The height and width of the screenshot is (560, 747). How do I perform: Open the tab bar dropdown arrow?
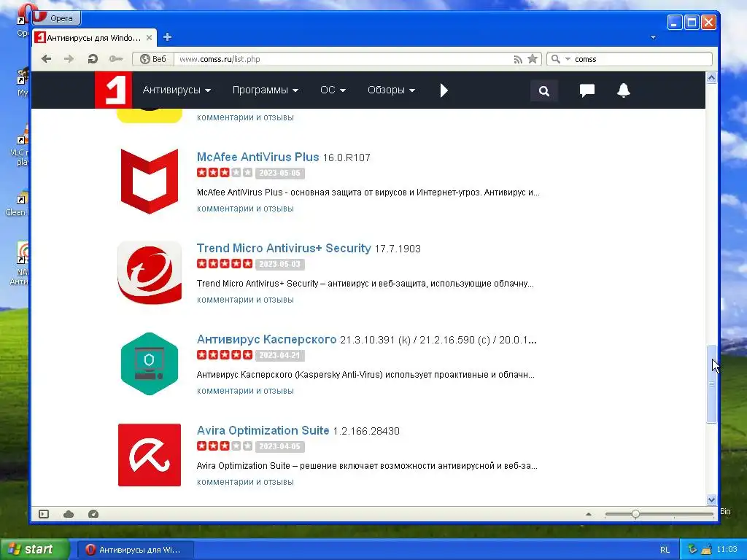click(653, 37)
